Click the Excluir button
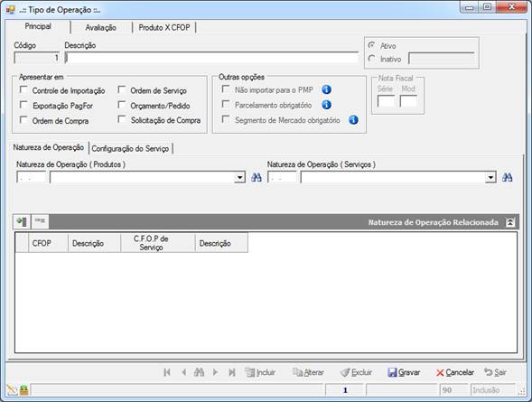 tap(356, 372)
